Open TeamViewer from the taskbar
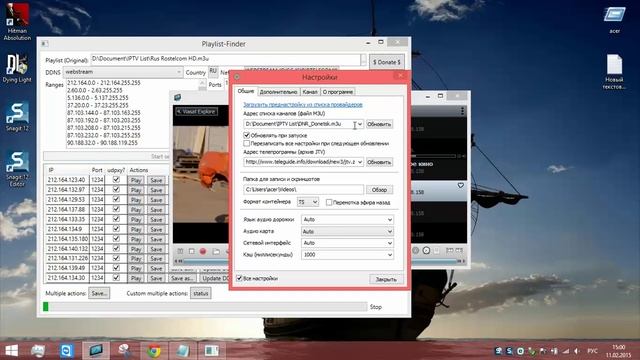The width and height of the screenshot is (640, 360). 67,351
